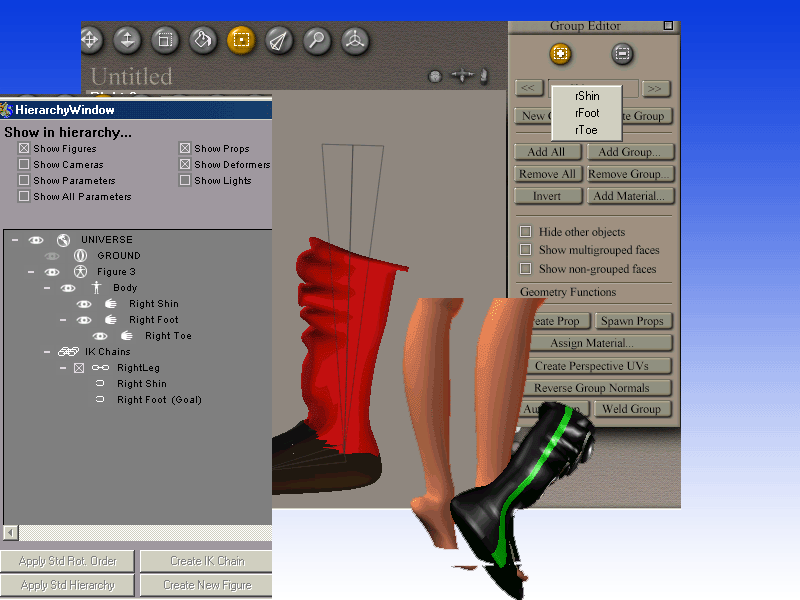Viewport: 800px width, 600px height.
Task: Choose the View Magnifier cone tool
Action: pyautogui.click(x=279, y=39)
